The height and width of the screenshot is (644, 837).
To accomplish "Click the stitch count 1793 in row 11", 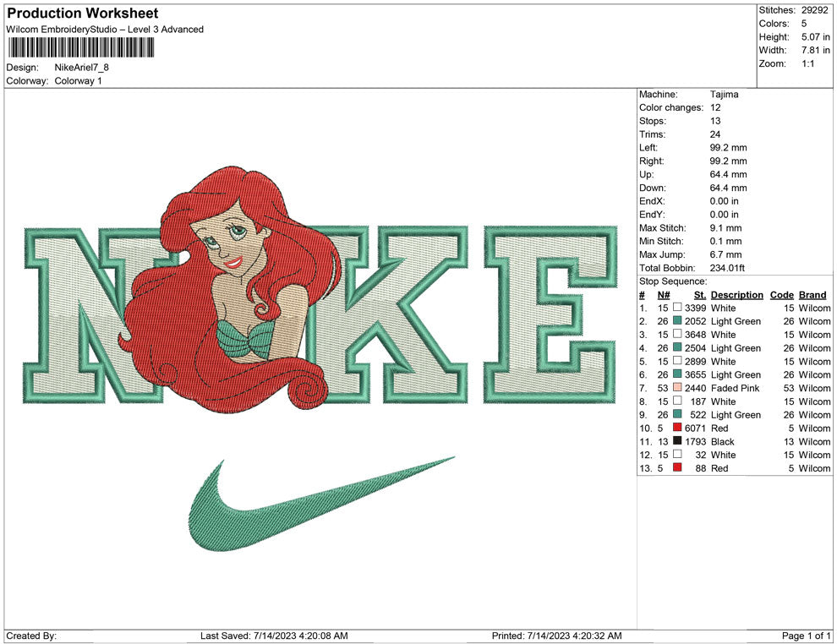I will [696, 441].
